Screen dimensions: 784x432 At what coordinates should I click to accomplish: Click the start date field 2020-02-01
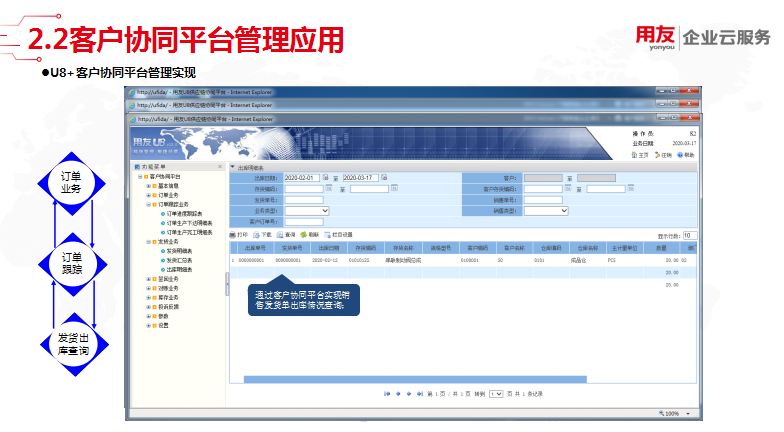302,178
